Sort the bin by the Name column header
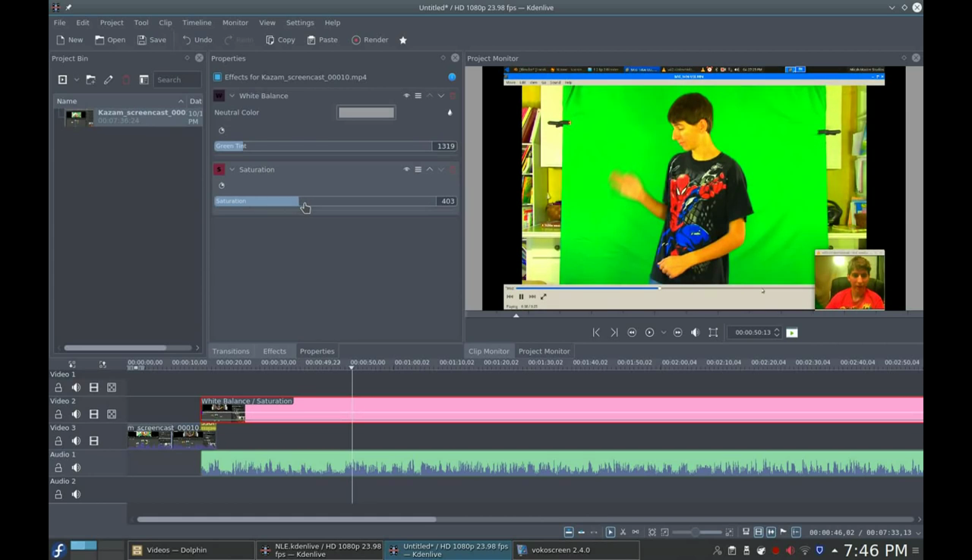 [x=119, y=101]
